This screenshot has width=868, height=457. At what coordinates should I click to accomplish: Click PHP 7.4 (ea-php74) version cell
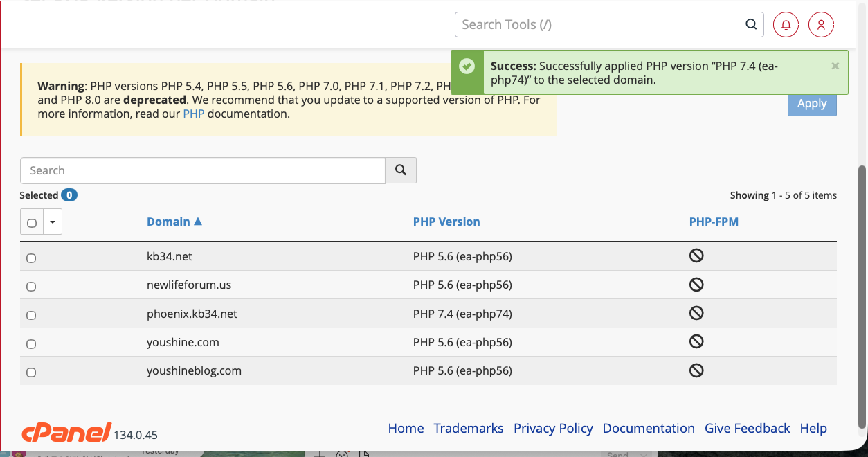coord(462,314)
